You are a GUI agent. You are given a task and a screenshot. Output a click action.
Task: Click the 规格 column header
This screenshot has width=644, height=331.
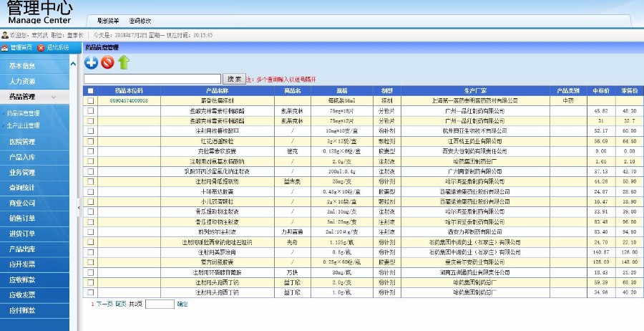342,91
